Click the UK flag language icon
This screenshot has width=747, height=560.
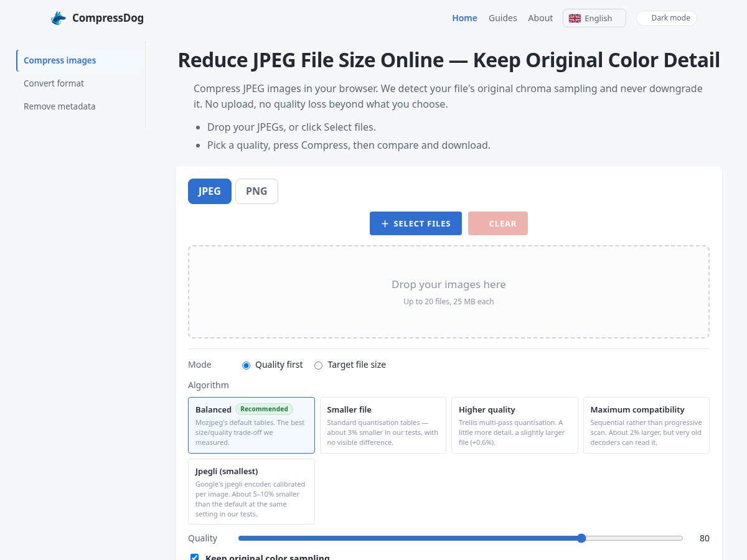point(575,18)
